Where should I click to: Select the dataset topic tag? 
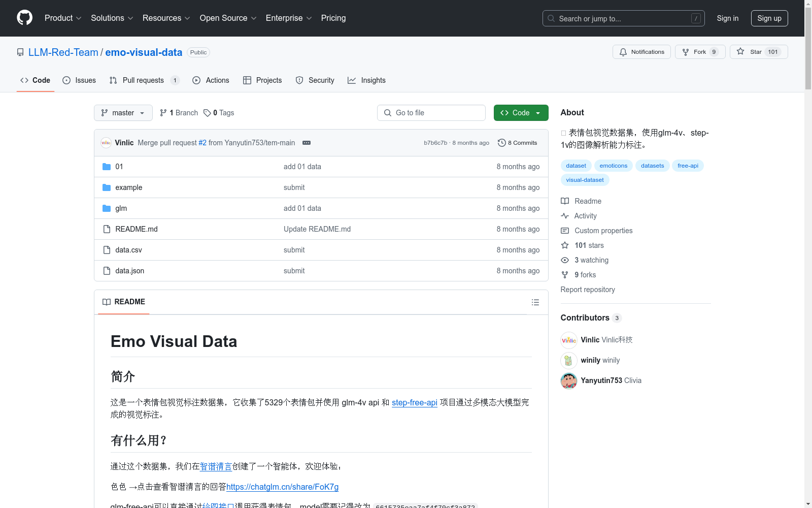[576, 166]
